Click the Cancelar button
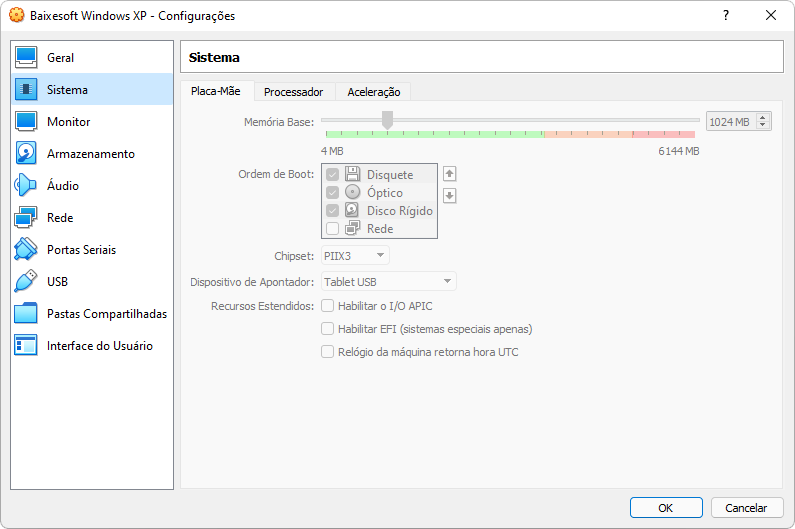Image resolution: width=795 pixels, height=529 pixels. [746, 508]
